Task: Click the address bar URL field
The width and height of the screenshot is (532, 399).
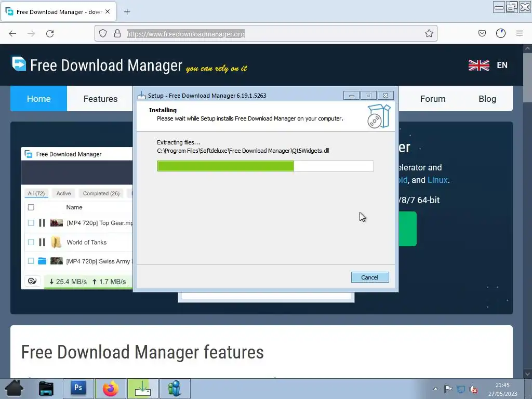Action: (265, 33)
